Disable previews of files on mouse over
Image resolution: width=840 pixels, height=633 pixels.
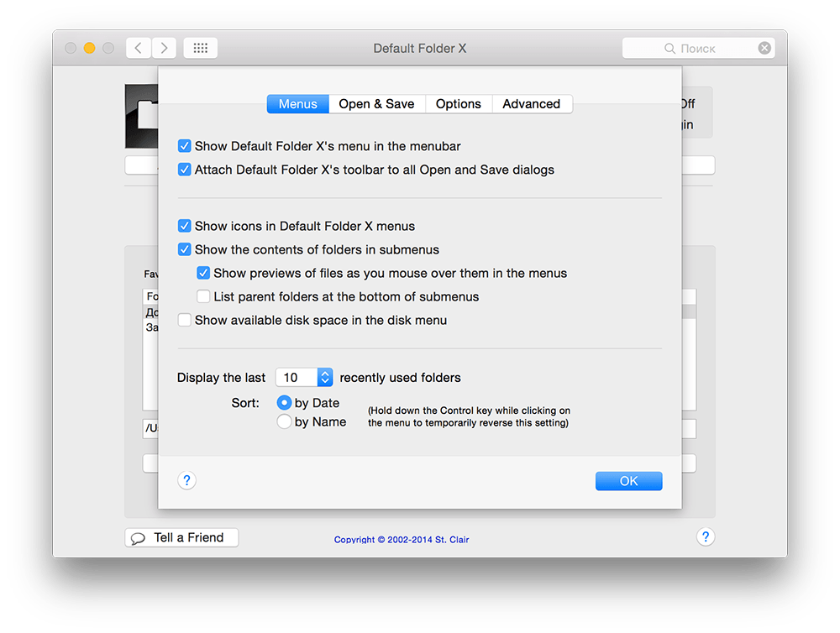[x=203, y=273]
